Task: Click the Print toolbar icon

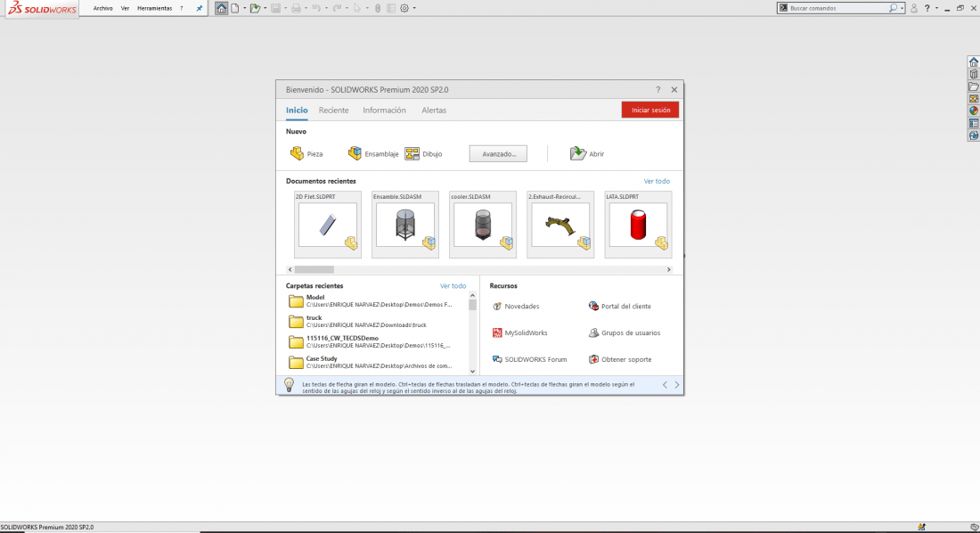Action: (297, 8)
